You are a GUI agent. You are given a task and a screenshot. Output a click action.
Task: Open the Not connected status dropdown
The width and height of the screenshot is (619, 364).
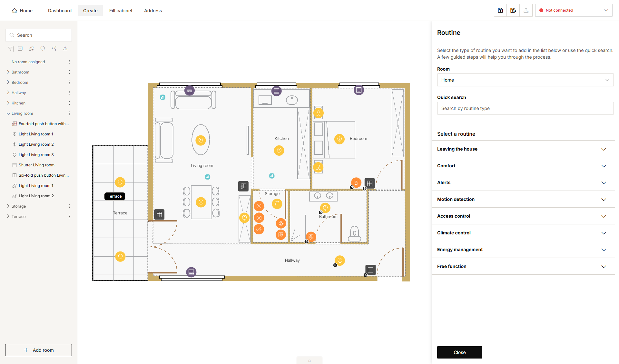point(574,10)
